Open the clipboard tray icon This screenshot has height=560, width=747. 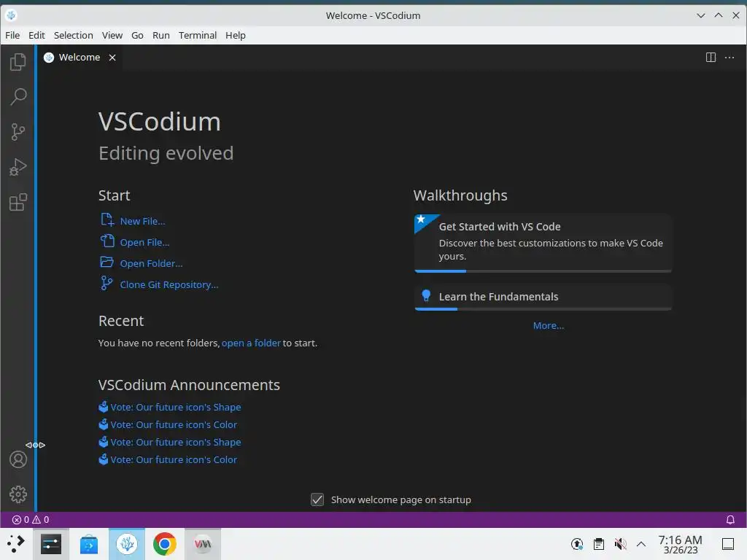click(599, 544)
